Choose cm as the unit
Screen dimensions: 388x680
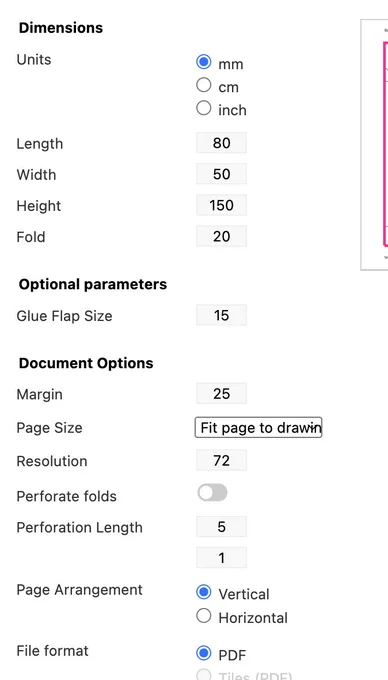(203, 85)
